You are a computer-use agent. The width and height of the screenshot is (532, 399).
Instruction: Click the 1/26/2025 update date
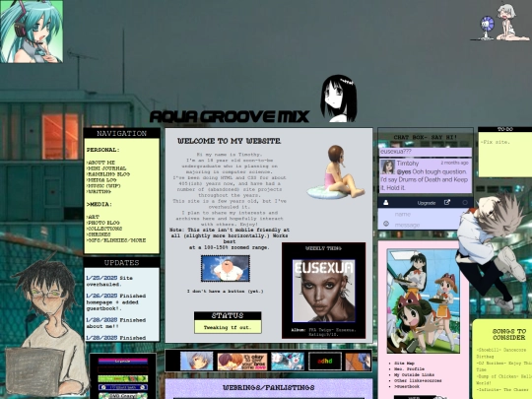click(x=101, y=296)
